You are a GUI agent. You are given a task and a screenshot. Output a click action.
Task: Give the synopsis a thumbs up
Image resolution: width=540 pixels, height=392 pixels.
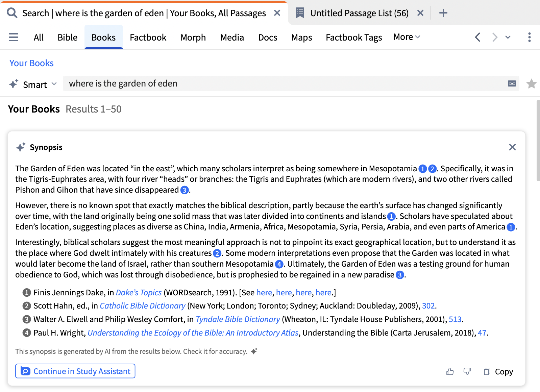pos(450,371)
